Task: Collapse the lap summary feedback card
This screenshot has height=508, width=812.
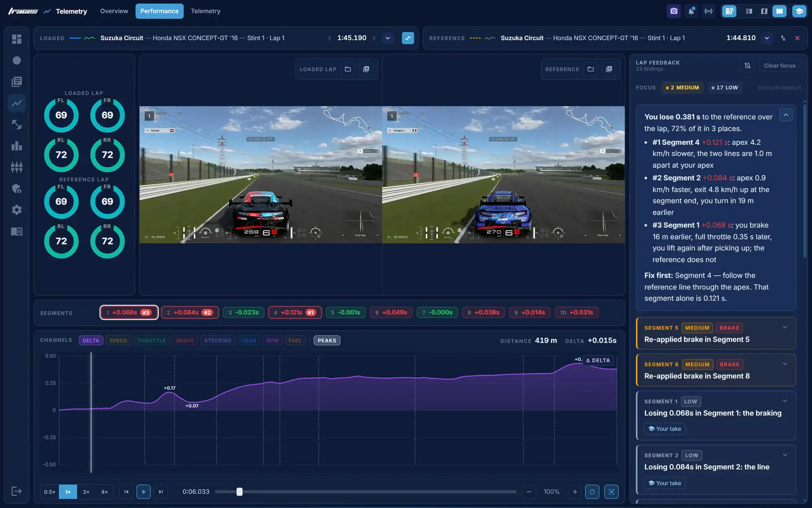Action: tap(786, 115)
